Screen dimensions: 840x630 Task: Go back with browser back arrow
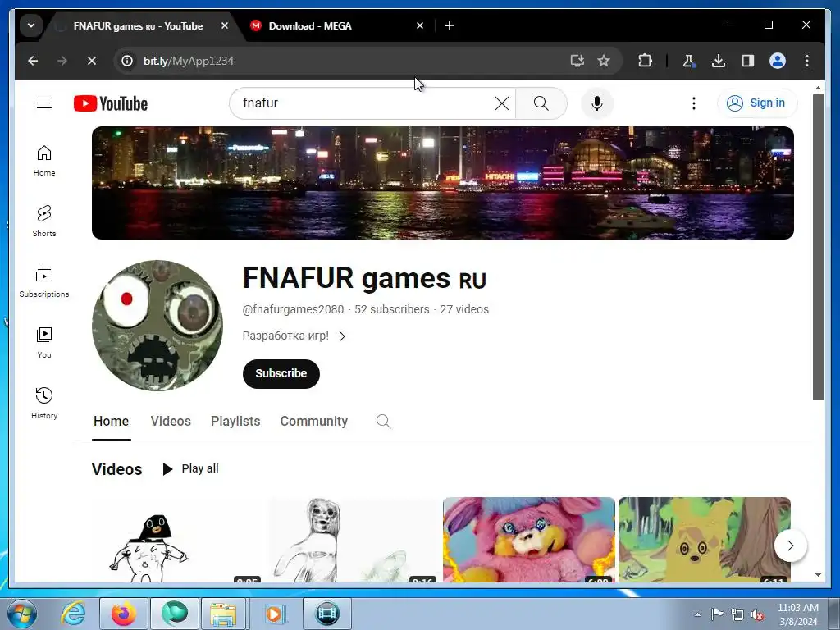33,61
